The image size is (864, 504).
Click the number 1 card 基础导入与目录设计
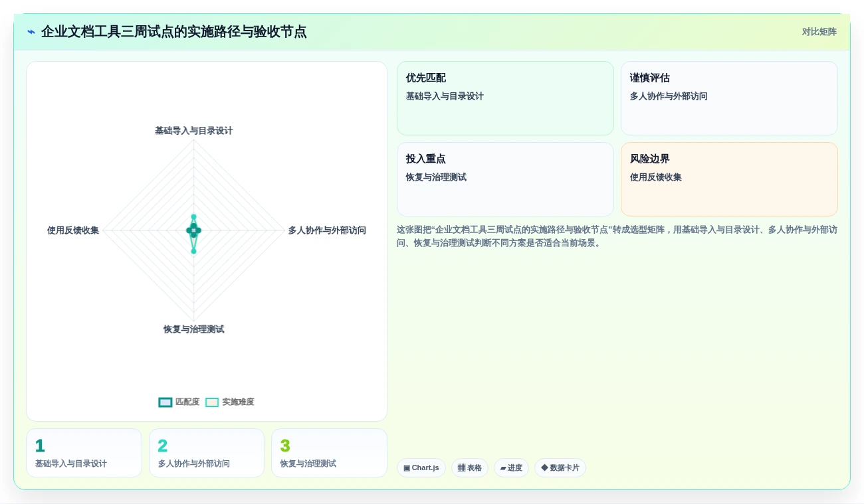pos(84,453)
